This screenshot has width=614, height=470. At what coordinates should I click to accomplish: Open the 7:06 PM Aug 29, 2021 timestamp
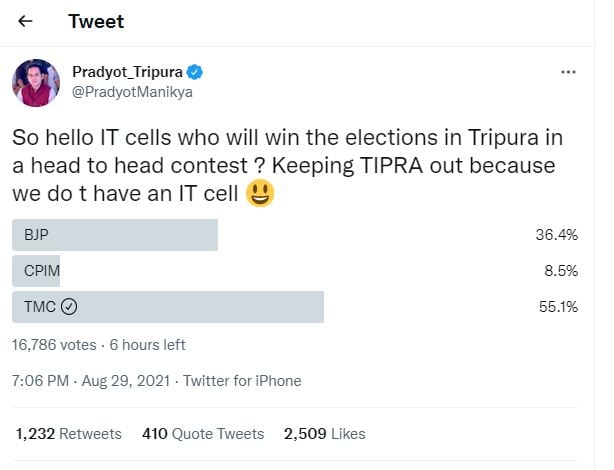[x=91, y=381]
